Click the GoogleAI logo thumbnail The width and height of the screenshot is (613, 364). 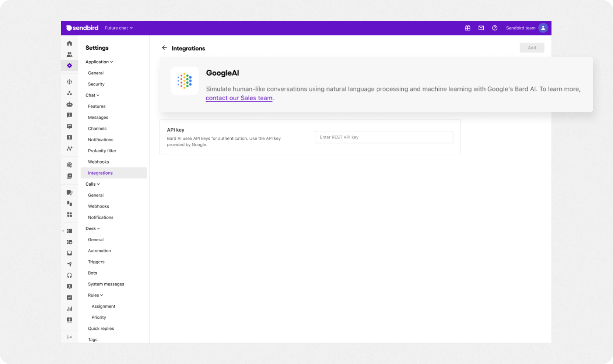point(185,81)
